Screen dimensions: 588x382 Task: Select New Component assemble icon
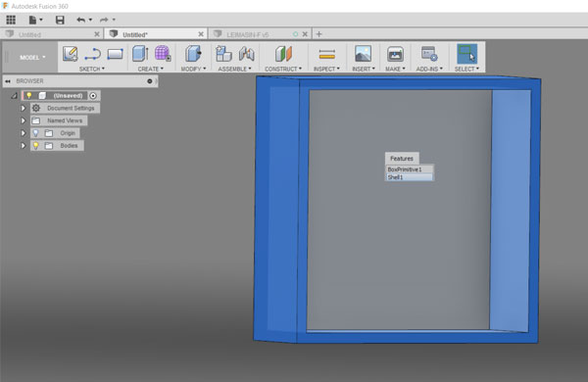click(223, 54)
